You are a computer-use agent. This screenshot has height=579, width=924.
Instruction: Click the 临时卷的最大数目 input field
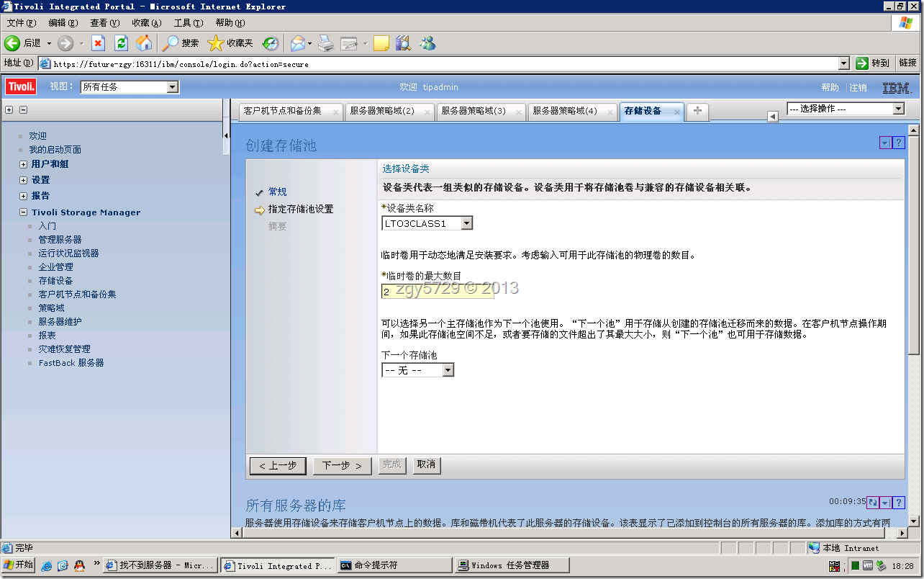pos(438,291)
